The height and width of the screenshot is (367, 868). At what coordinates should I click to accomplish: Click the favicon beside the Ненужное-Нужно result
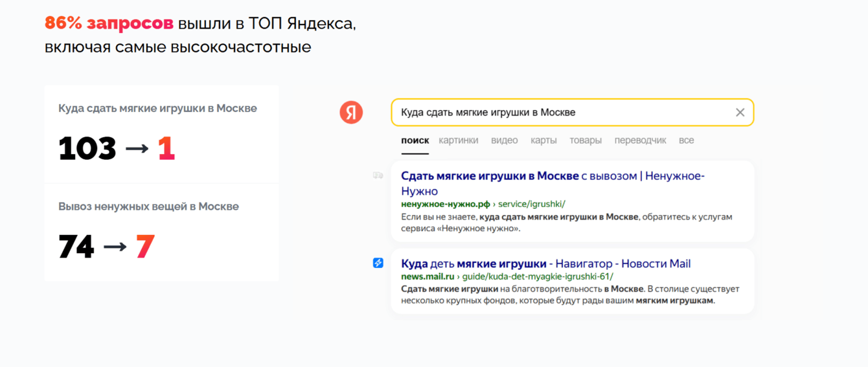[x=378, y=175]
